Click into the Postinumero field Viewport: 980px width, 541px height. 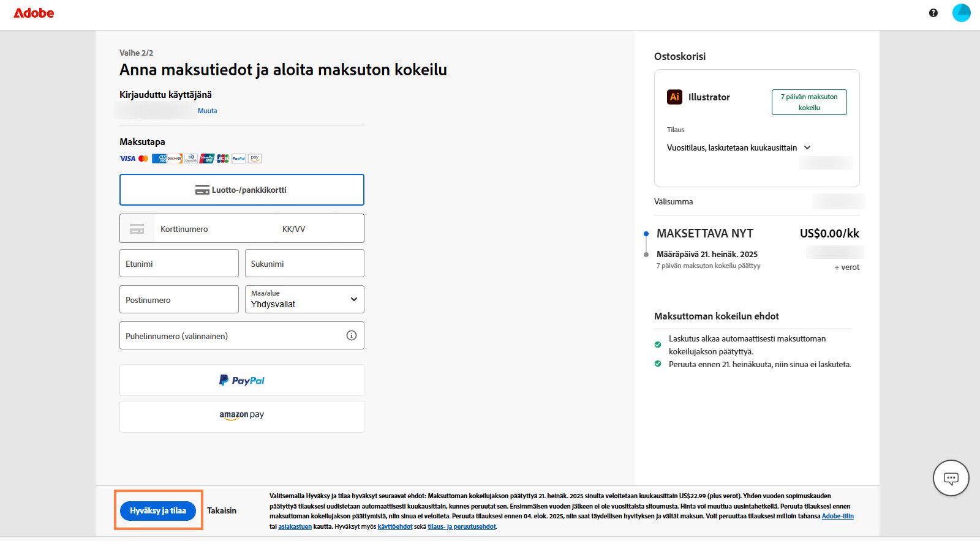[x=179, y=300]
